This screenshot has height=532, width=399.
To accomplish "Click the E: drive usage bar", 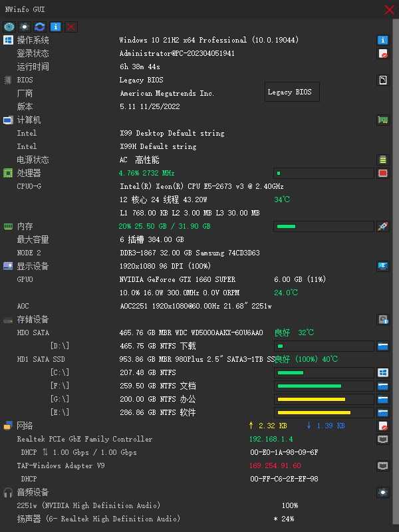I will coord(323,412).
